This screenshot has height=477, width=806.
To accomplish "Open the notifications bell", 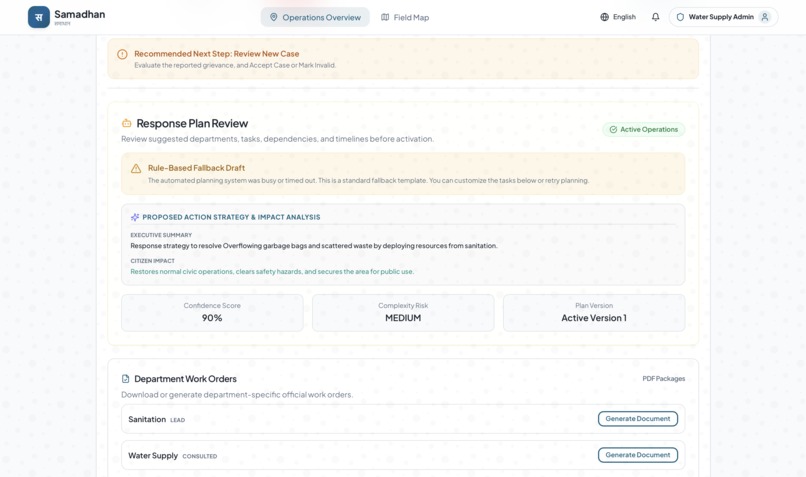I will [655, 17].
